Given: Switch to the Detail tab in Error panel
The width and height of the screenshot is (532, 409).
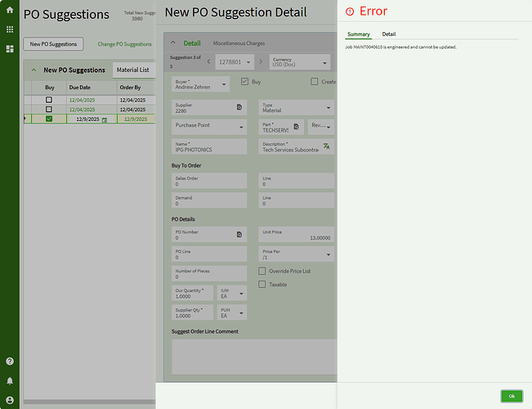Looking at the screenshot, I should click(x=389, y=34).
